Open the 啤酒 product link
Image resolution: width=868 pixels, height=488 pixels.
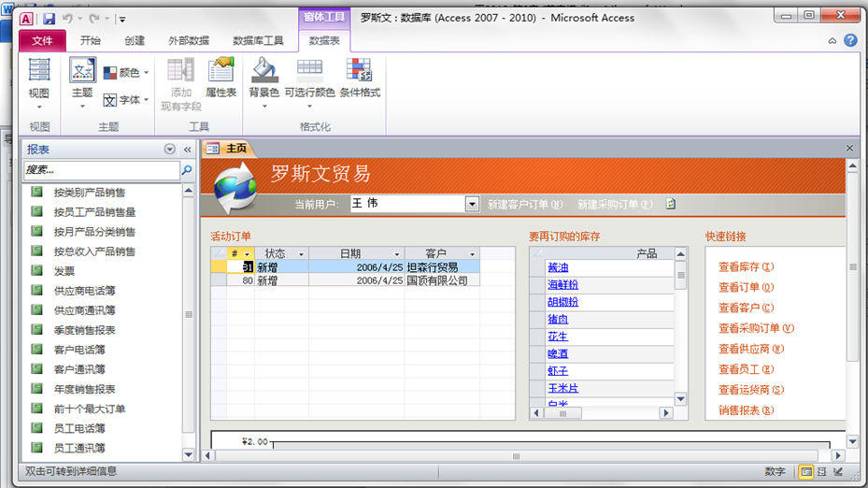pyautogui.click(x=558, y=353)
